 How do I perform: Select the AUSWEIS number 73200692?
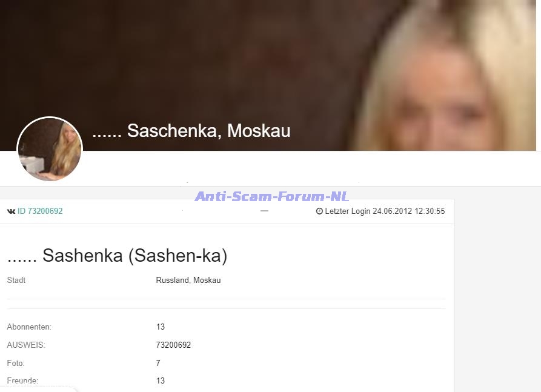click(173, 345)
